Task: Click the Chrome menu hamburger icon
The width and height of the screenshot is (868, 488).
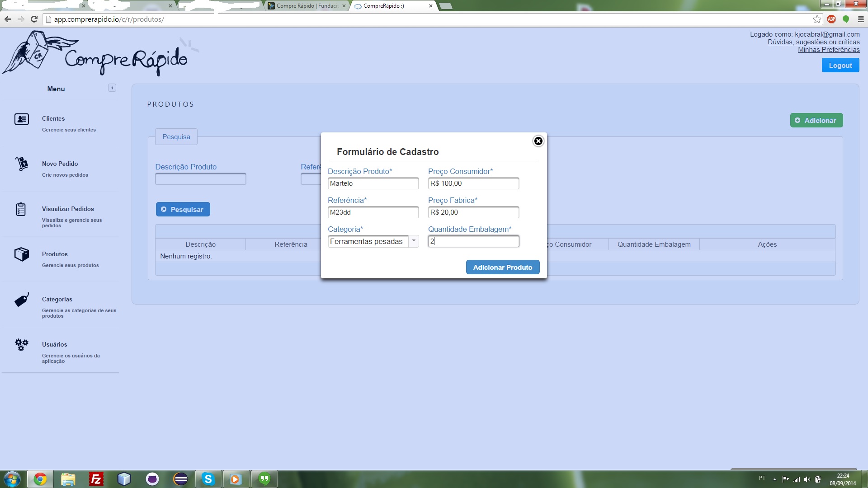Action: coord(860,19)
